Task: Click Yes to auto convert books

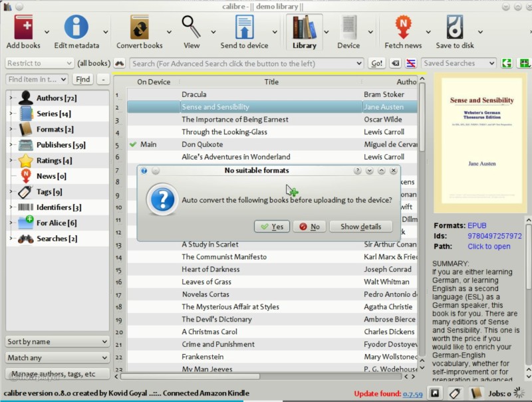Action: pos(272,227)
